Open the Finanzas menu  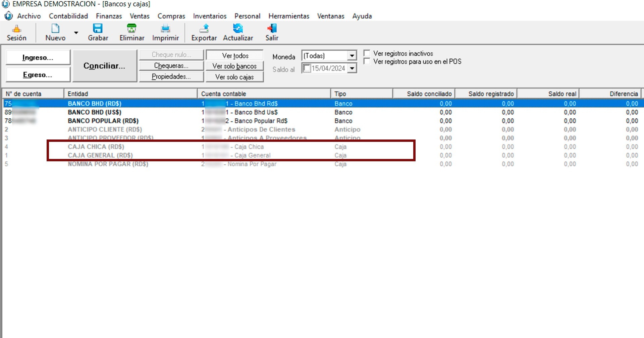click(x=109, y=16)
